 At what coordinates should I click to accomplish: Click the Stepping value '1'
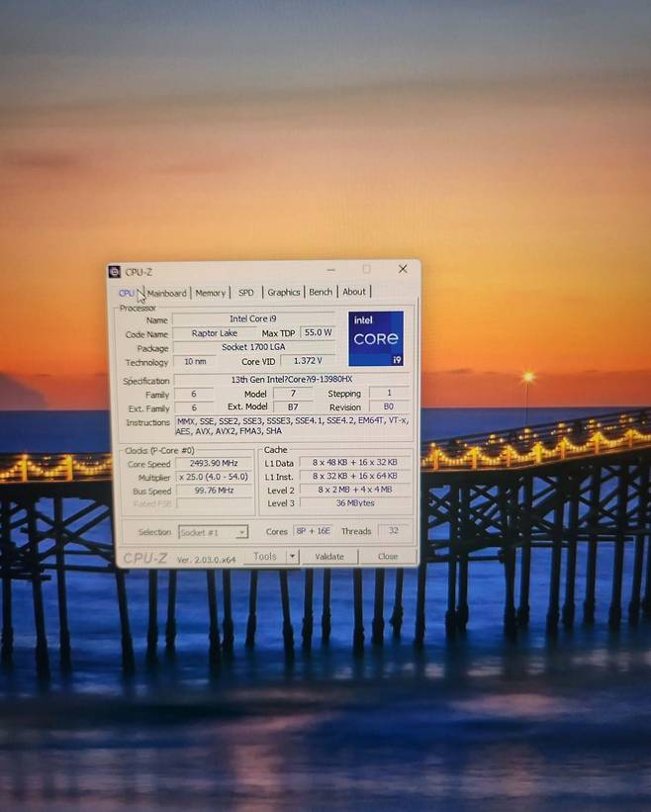[389, 393]
